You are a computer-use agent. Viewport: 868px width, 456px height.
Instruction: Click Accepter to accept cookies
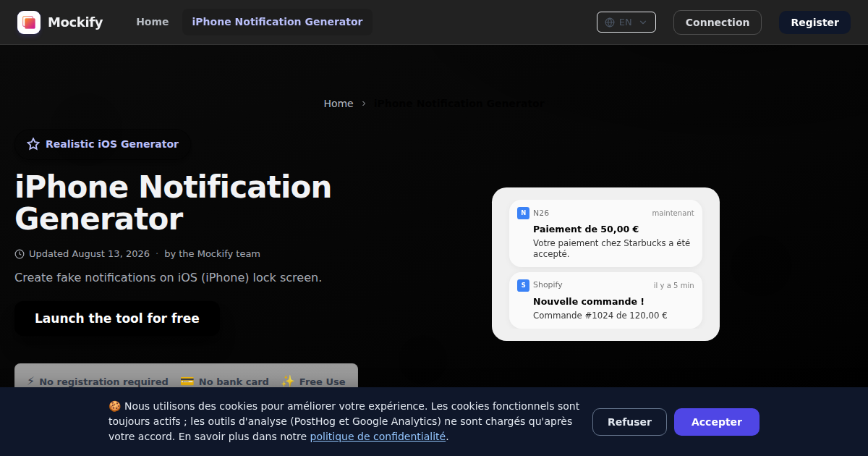(x=717, y=422)
